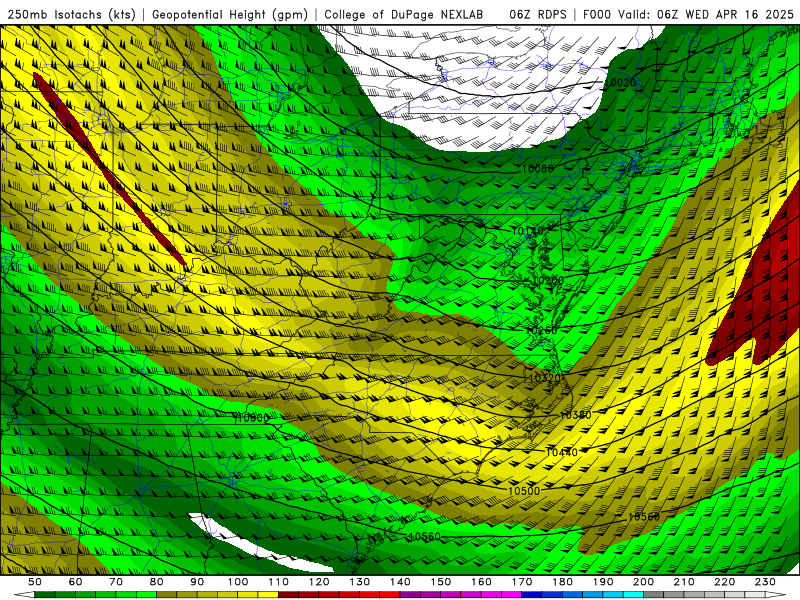
Task: Click the 230 value on the color scale
Action: (x=765, y=582)
